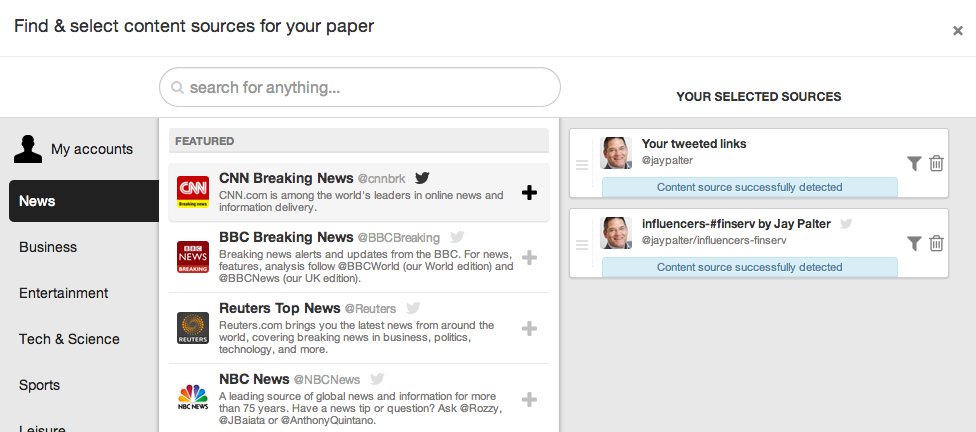The width and height of the screenshot is (976, 432).
Task: Click Twitter icon beside influencers-#finserv title
Action: tap(846, 223)
